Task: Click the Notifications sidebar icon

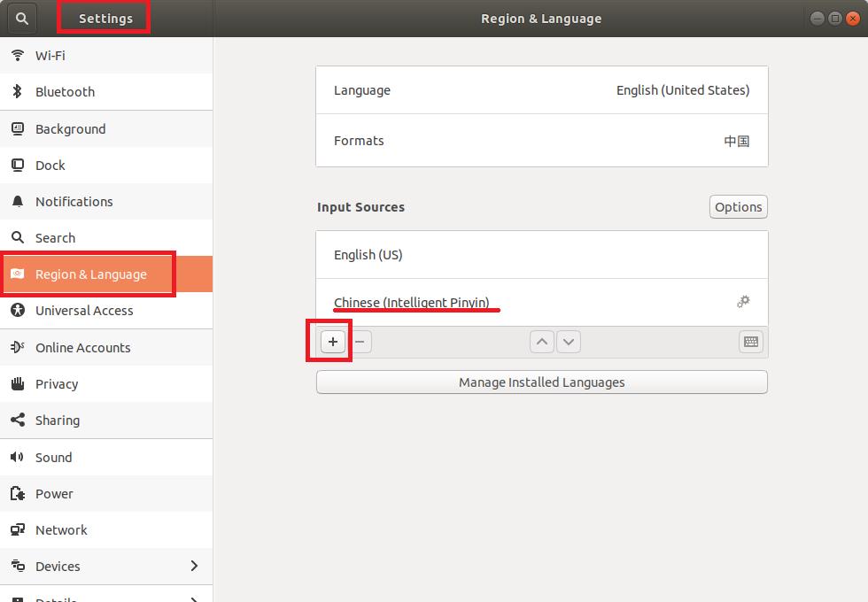Action: (18, 201)
